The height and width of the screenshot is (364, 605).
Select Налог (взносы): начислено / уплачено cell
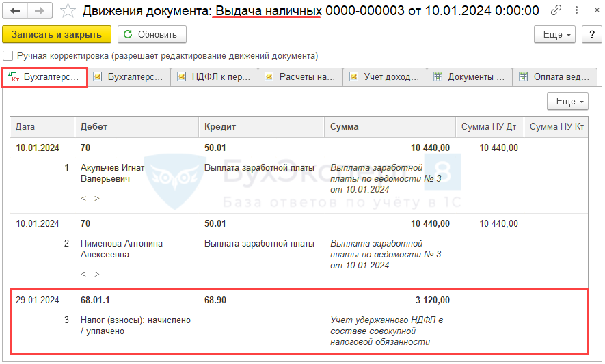pos(135,326)
